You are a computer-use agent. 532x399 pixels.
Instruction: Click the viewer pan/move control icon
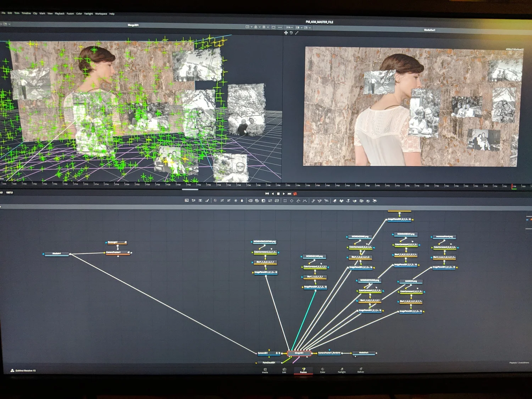pos(286,33)
